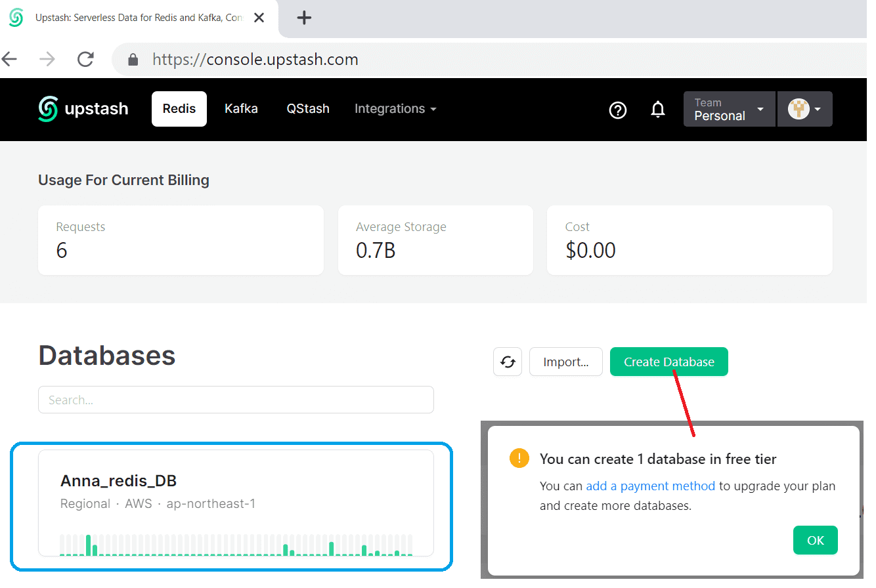Viewport: 876px width, 588px height.
Task: Close the Upstash browser tab
Action: 259,18
